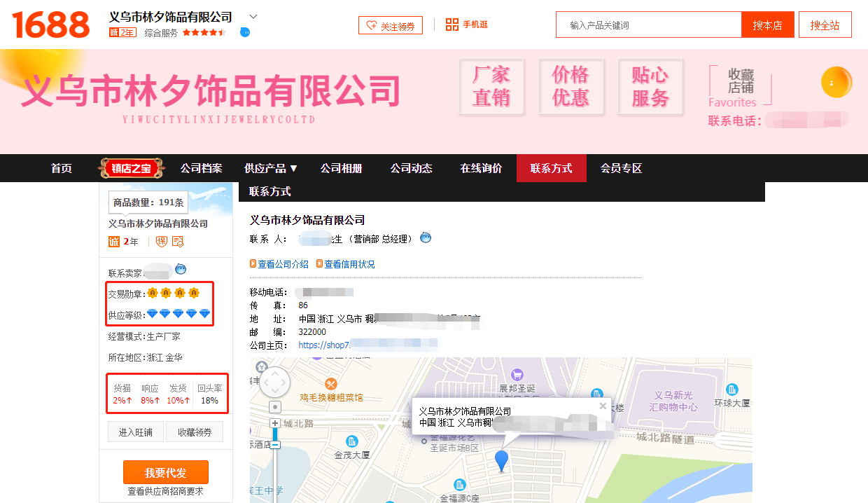Click 义乌新光汇购物中心 on the map

point(673,401)
